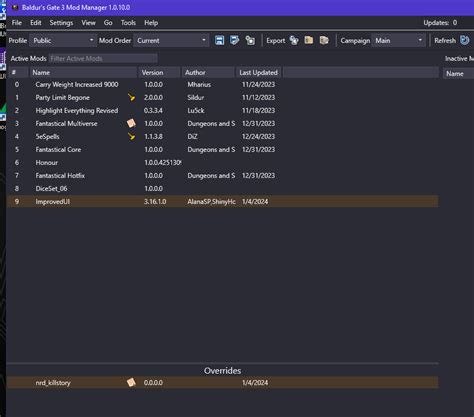Select the Fantastical Multiverse mod

[x=223, y=123]
